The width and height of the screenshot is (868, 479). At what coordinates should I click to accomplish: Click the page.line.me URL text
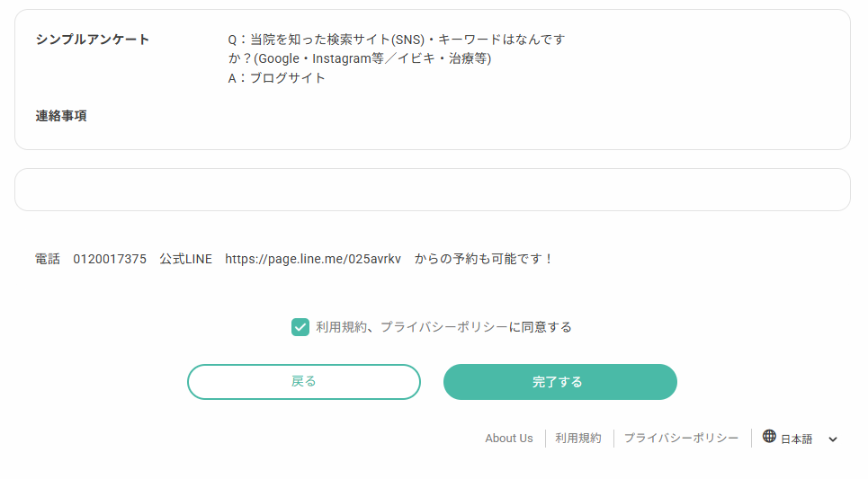click(x=313, y=259)
